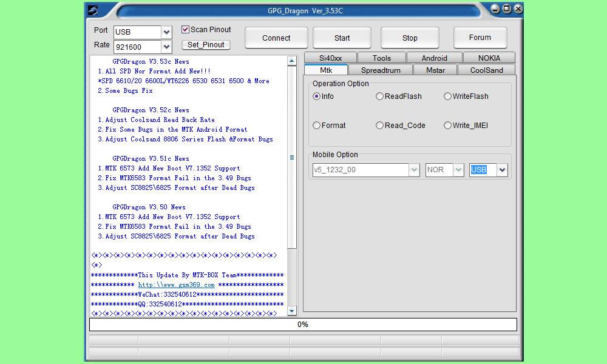The image size is (607, 364).
Task: Open the Tools tab
Action: coord(381,58)
